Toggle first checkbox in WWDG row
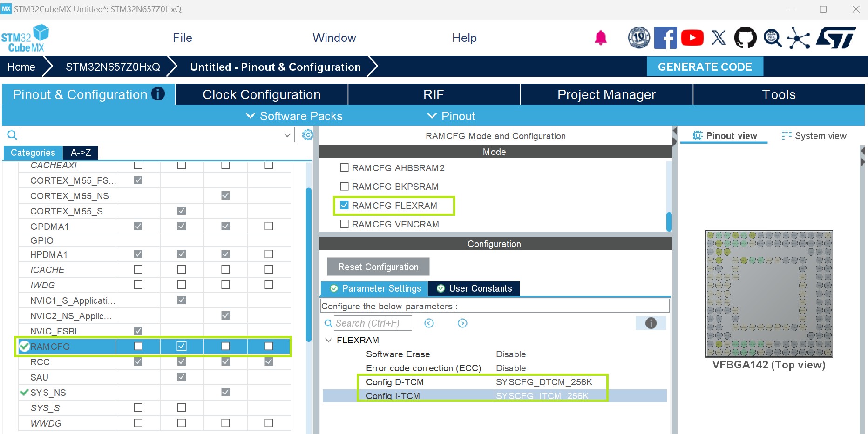868x434 pixels. (x=138, y=423)
